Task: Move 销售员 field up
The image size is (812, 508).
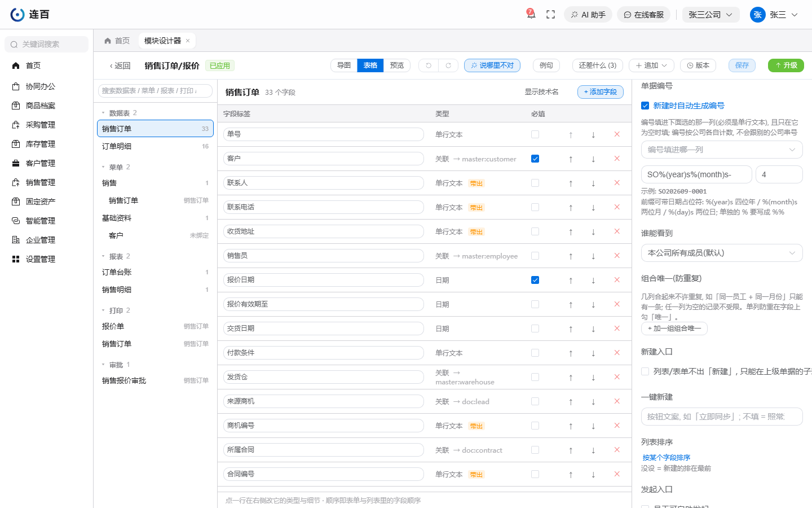Action: [x=571, y=256]
